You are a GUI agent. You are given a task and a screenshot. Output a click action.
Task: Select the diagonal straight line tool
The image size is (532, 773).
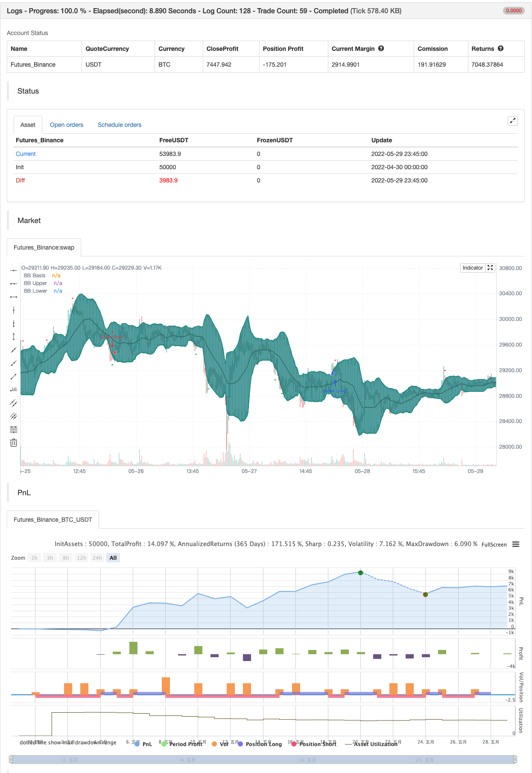click(14, 350)
